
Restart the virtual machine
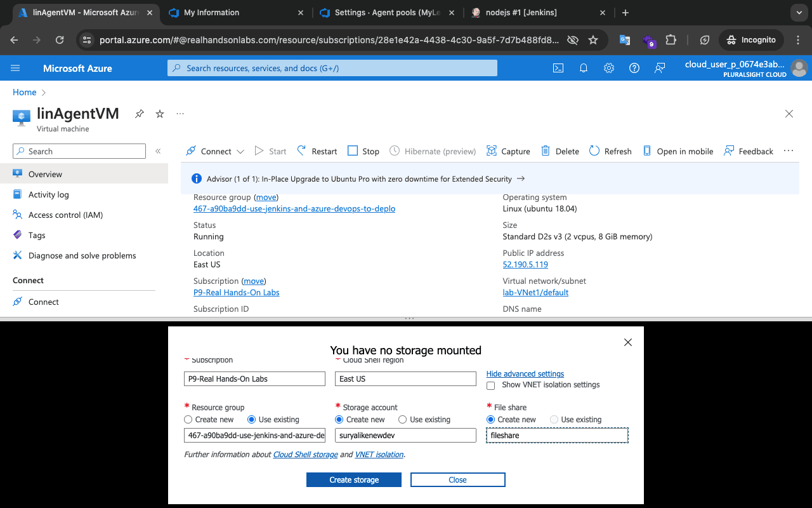tap(317, 151)
